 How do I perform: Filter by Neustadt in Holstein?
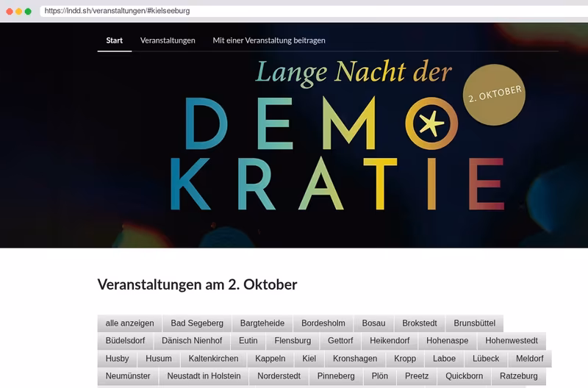coord(204,376)
